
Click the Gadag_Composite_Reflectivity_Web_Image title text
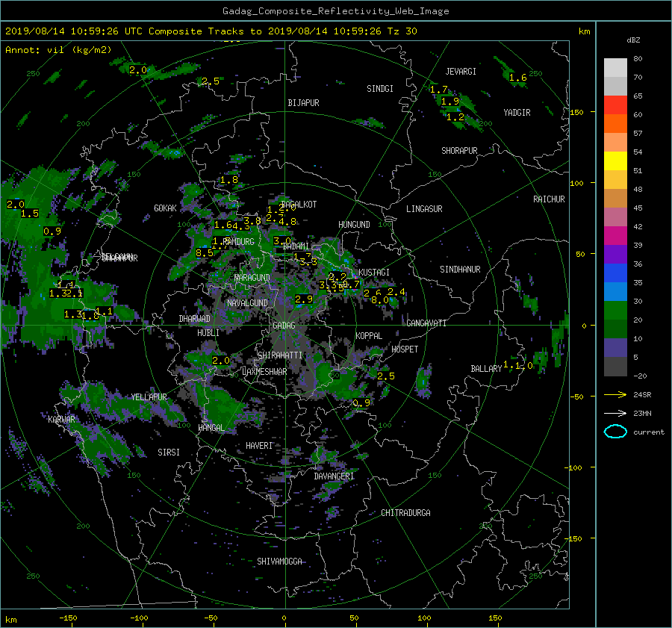[x=335, y=11]
